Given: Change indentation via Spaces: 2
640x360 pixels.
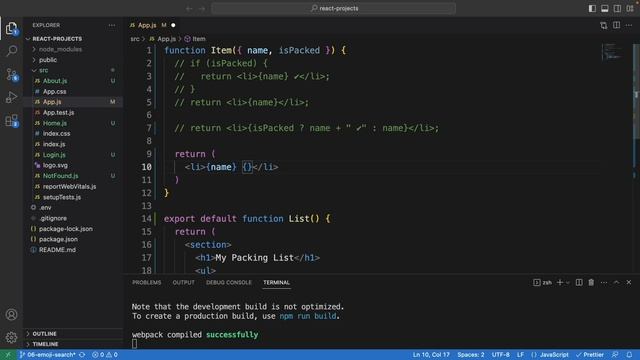Looking at the screenshot, I should pos(471,355).
